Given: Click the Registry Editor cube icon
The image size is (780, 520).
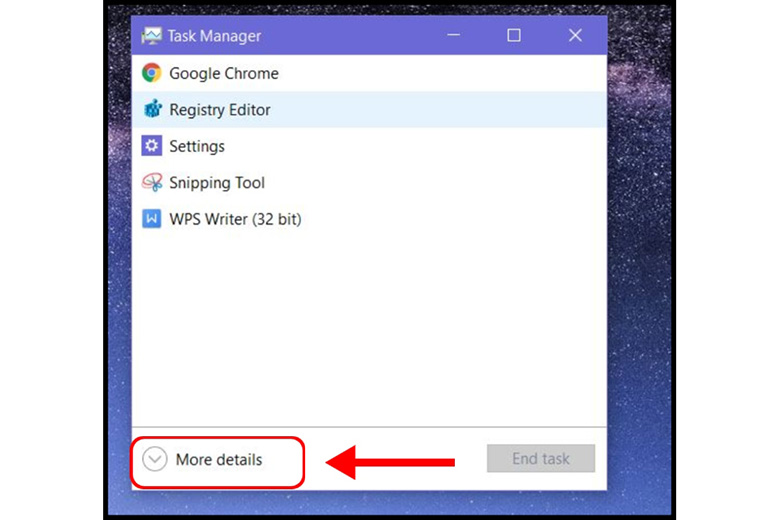Looking at the screenshot, I should 152,109.
